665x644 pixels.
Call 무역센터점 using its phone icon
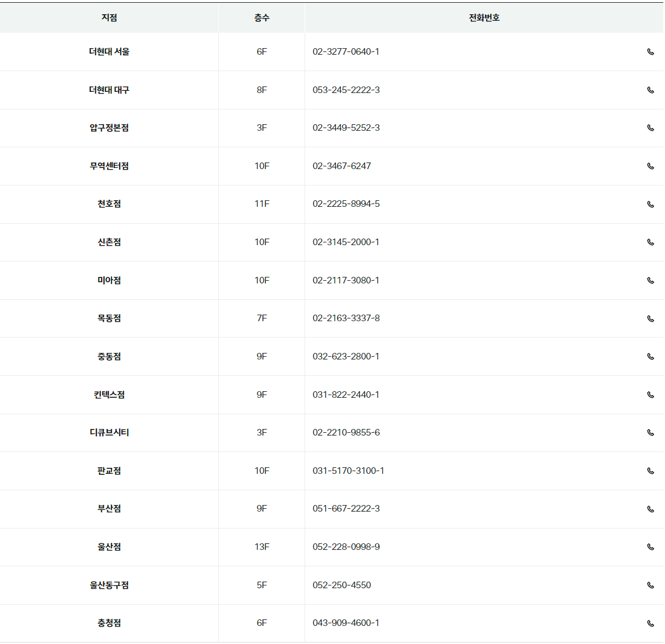(x=650, y=166)
